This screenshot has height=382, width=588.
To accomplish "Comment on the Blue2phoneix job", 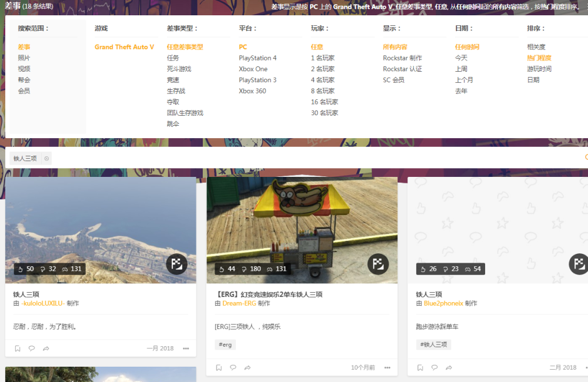I will [435, 368].
